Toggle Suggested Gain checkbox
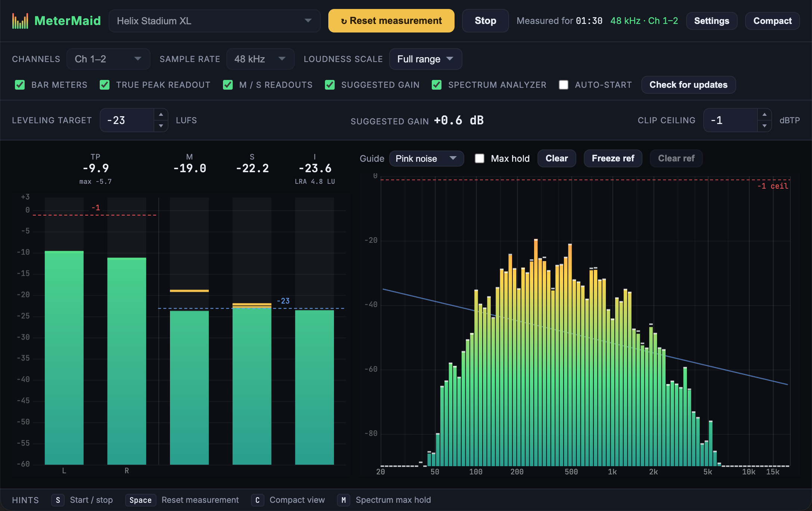Screen dimensions: 812x511 point(330,85)
